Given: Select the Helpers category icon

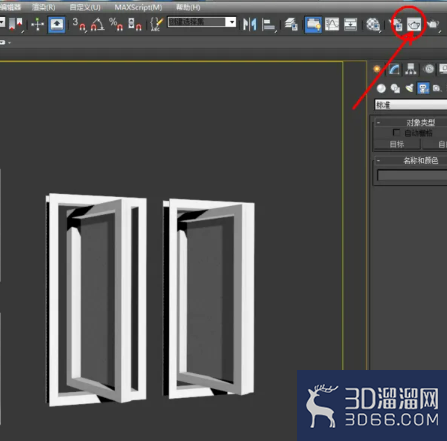Looking at the screenshot, I should (x=437, y=88).
